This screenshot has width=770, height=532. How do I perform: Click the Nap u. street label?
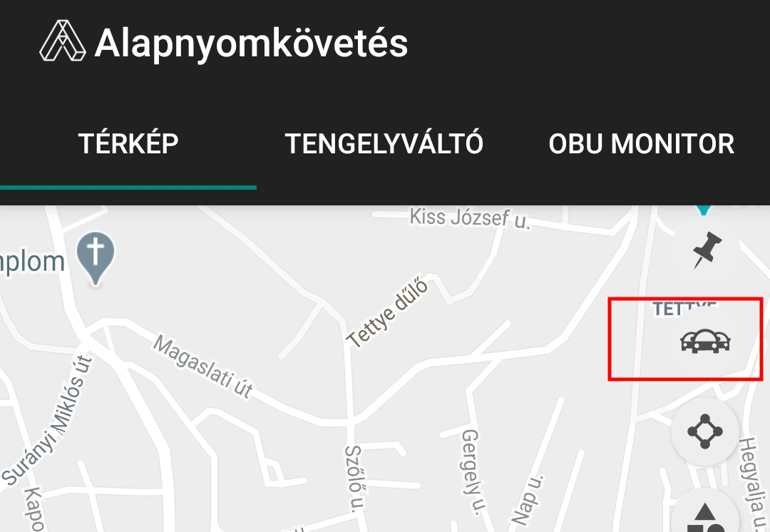click(528, 499)
